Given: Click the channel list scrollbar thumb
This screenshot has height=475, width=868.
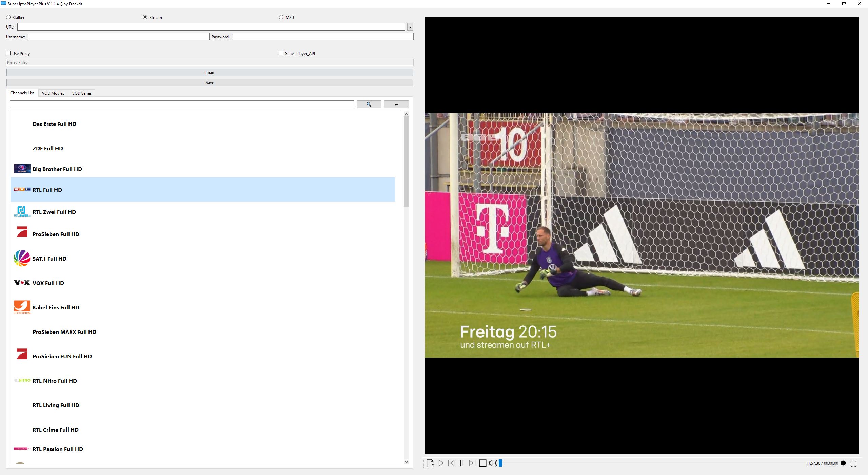Looking at the screenshot, I should (407, 161).
